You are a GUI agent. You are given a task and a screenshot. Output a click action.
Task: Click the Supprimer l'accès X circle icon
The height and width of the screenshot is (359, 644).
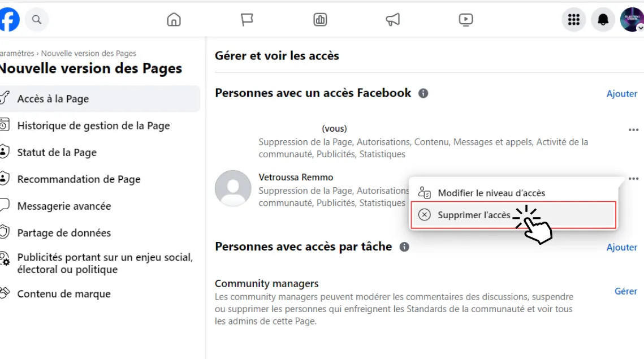click(424, 215)
